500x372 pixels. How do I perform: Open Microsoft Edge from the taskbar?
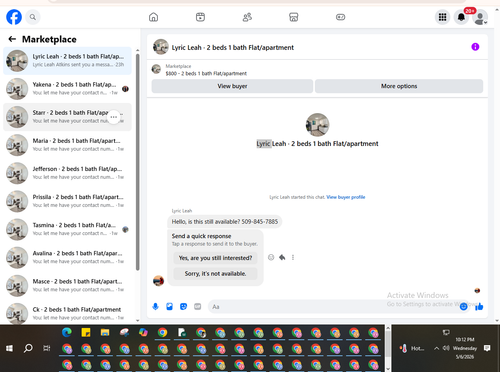(67, 332)
